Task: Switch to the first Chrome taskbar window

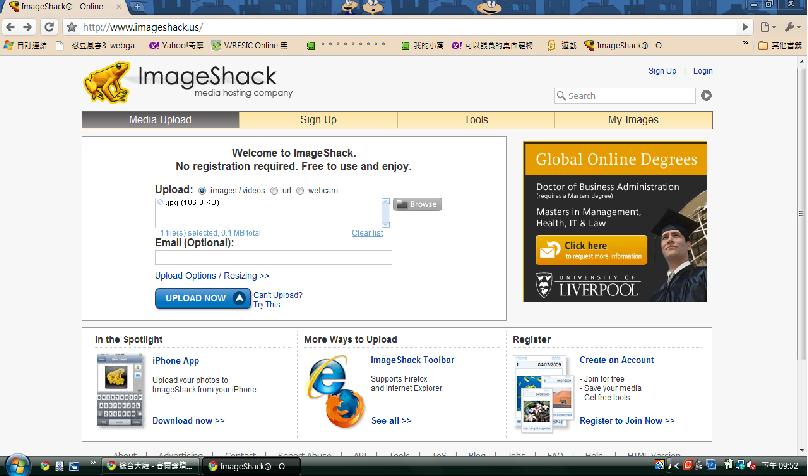Action: (149, 466)
